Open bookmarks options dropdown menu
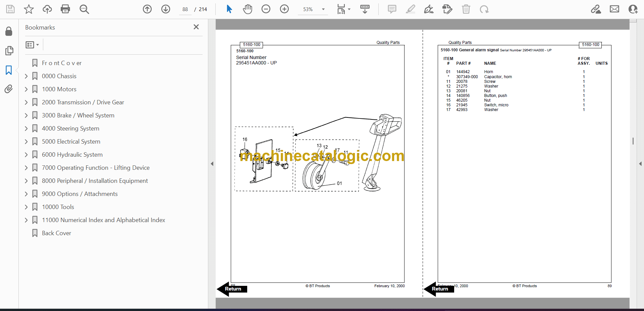This screenshot has width=644, height=311. [33, 45]
